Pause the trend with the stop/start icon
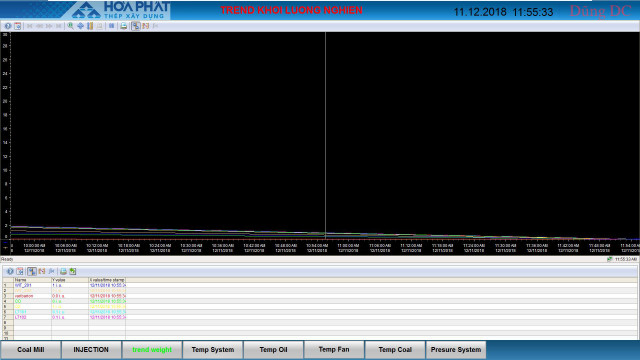This screenshot has height=360, width=640. click(111, 26)
